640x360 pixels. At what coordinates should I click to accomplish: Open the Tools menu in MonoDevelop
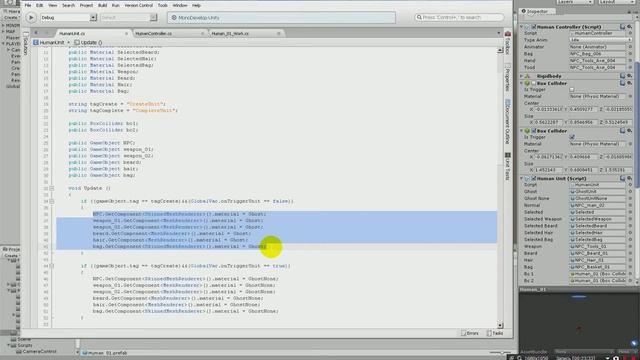click(x=162, y=5)
